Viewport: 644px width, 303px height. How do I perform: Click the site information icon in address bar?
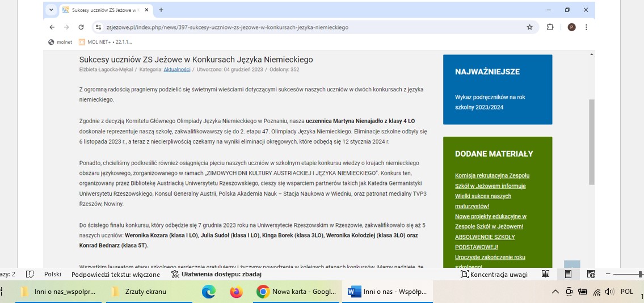[x=98, y=27]
